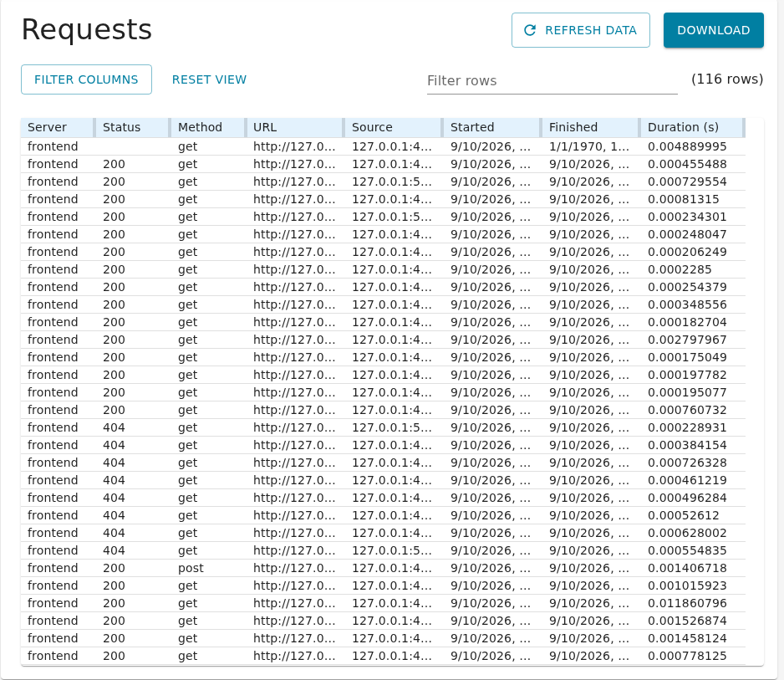
Task: Click RESET VIEW
Action: 209,79
